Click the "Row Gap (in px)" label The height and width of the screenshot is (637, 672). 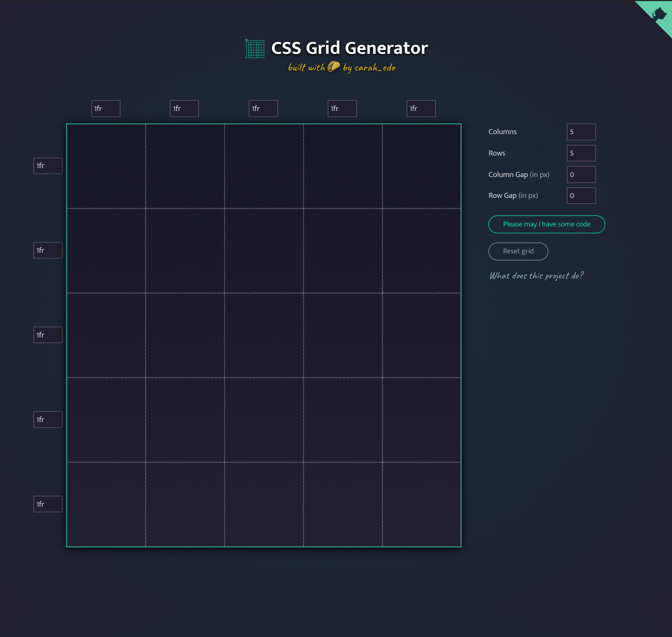(513, 196)
